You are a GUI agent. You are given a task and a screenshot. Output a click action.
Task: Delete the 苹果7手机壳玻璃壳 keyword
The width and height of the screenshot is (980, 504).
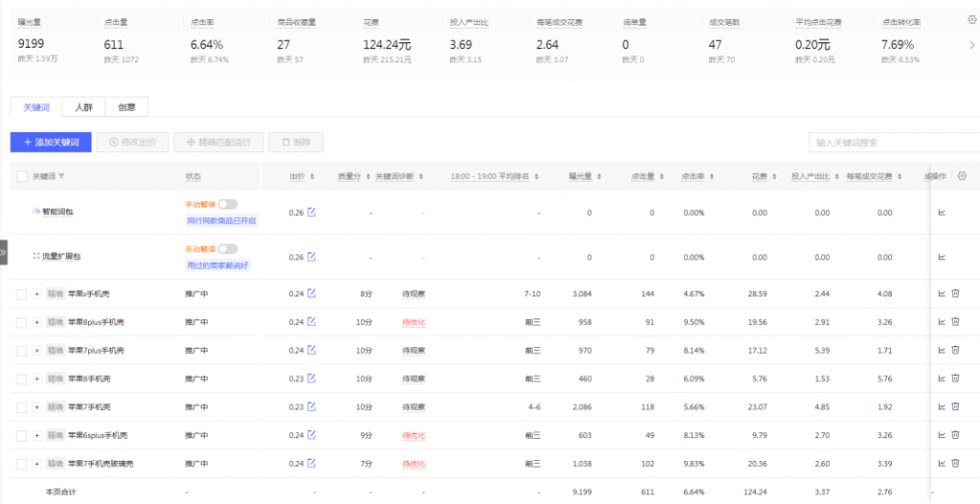[x=954, y=464]
